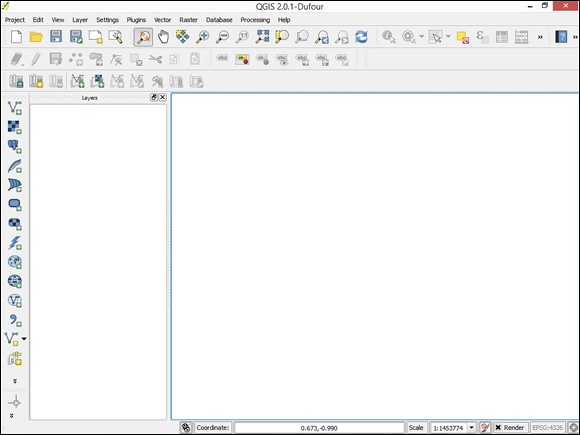Click the Refresh map icon
This screenshot has width=580, height=435.
[x=361, y=37]
